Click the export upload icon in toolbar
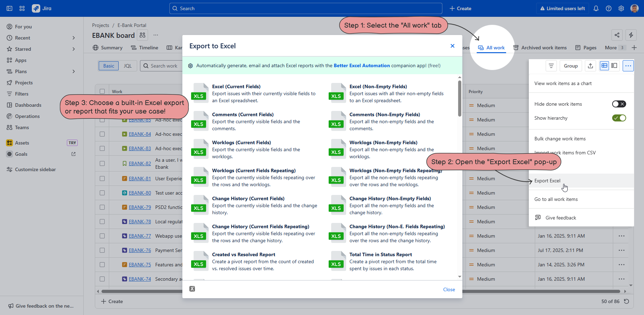 coord(590,66)
